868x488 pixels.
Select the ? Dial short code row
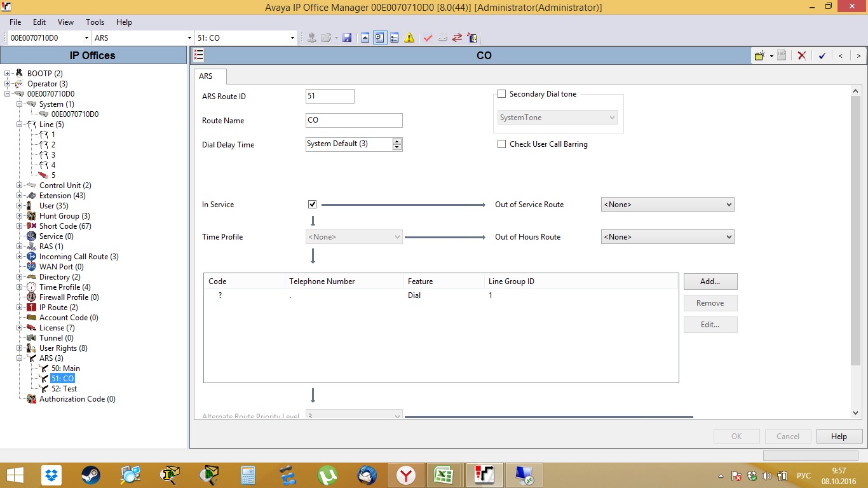(441, 295)
